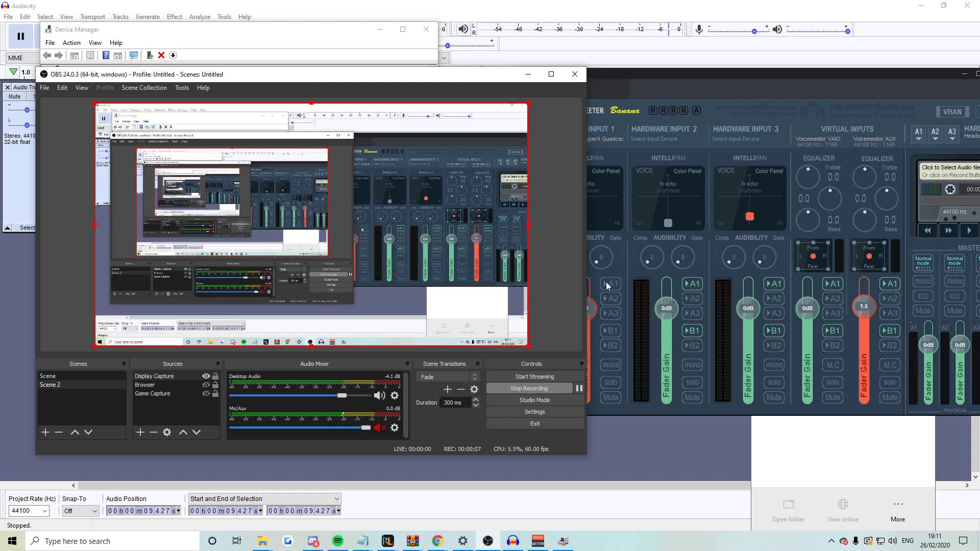Mute Desktop Audio in OBS Audio Mixer

(x=380, y=395)
